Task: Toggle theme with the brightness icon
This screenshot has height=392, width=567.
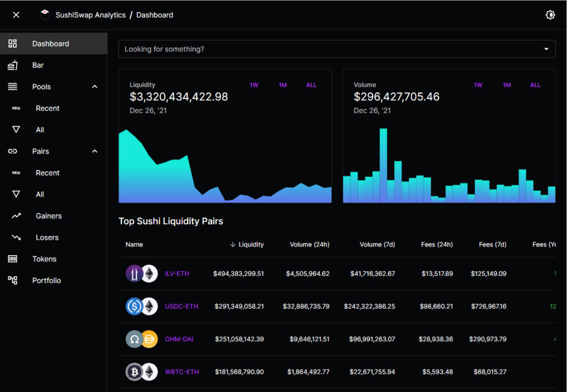Action: click(x=550, y=15)
